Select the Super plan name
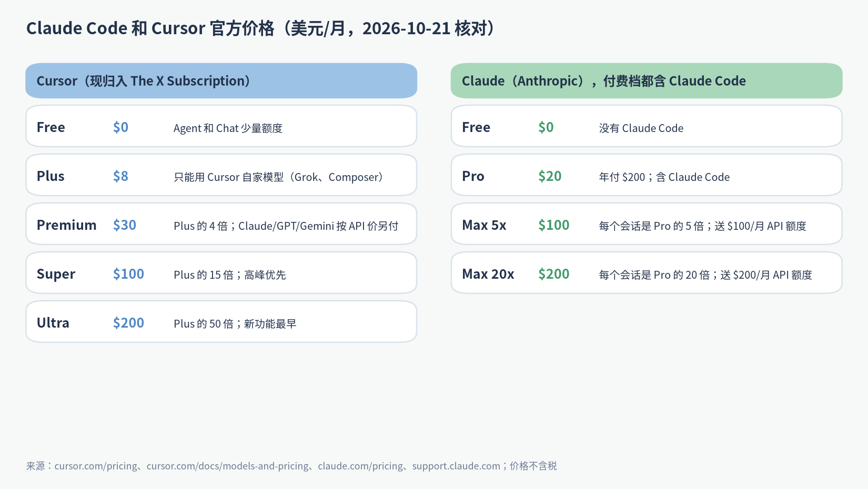 click(x=56, y=274)
